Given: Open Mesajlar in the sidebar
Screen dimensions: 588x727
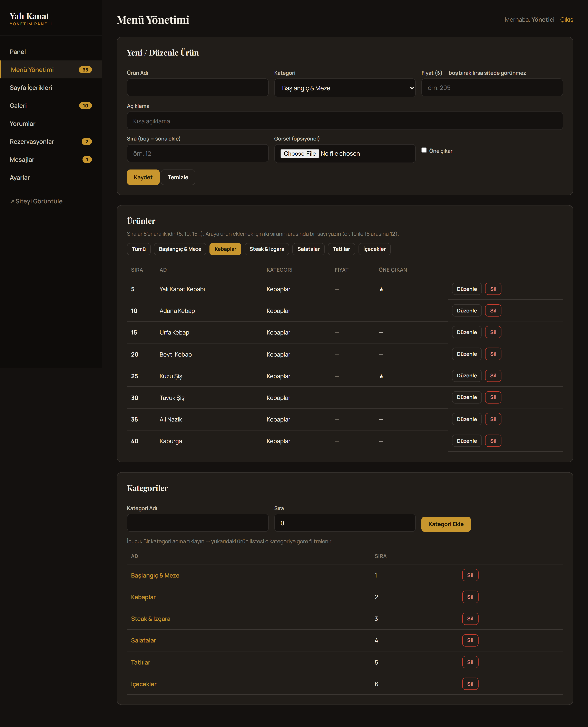Looking at the screenshot, I should click(51, 159).
